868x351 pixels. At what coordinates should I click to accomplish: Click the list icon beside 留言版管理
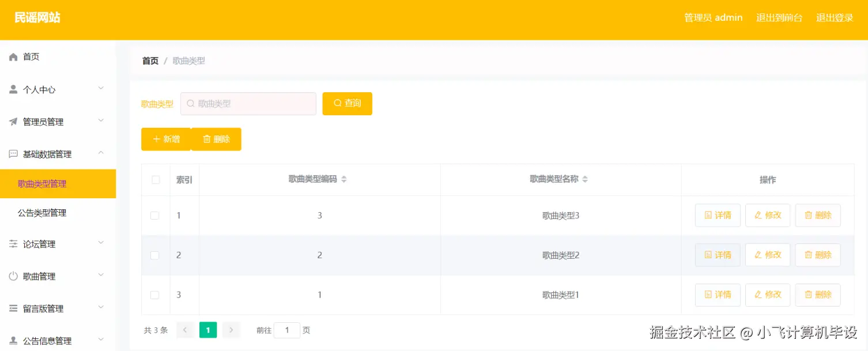[x=13, y=308]
